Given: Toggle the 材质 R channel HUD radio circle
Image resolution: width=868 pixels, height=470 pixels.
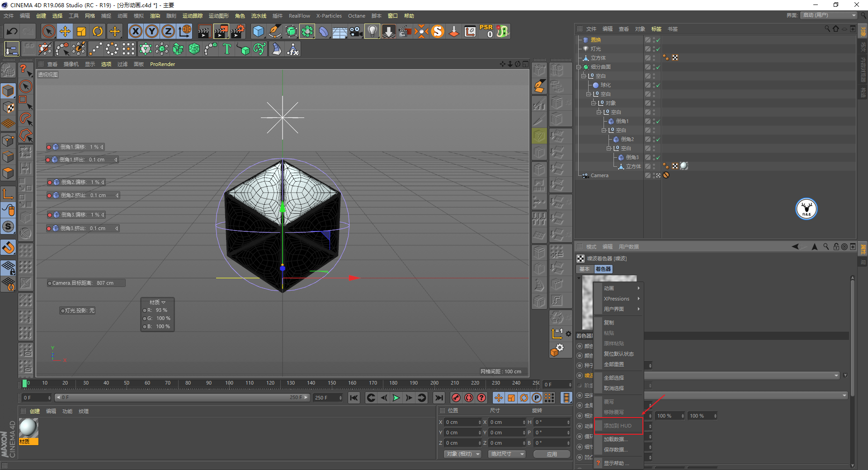Looking at the screenshot, I should [145, 310].
